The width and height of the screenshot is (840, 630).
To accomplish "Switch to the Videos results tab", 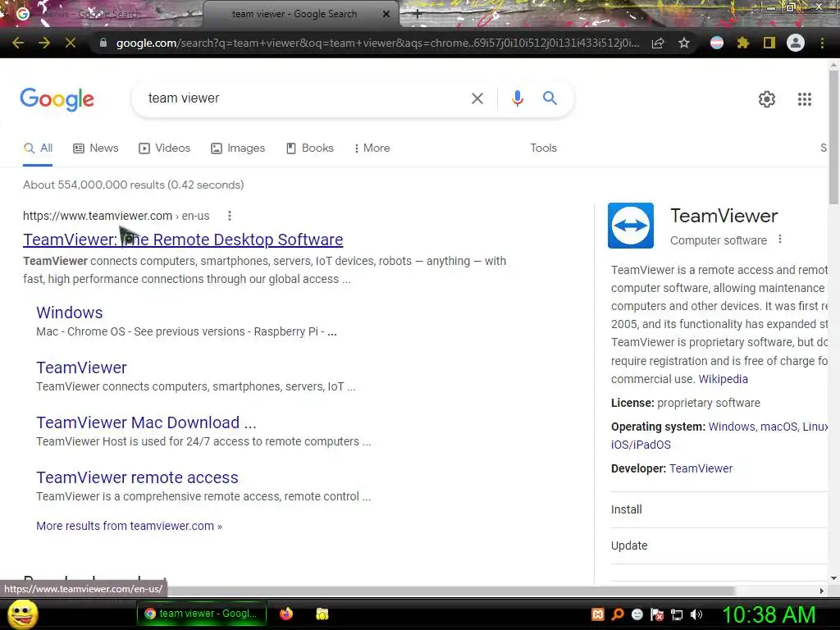I will 164,148.
